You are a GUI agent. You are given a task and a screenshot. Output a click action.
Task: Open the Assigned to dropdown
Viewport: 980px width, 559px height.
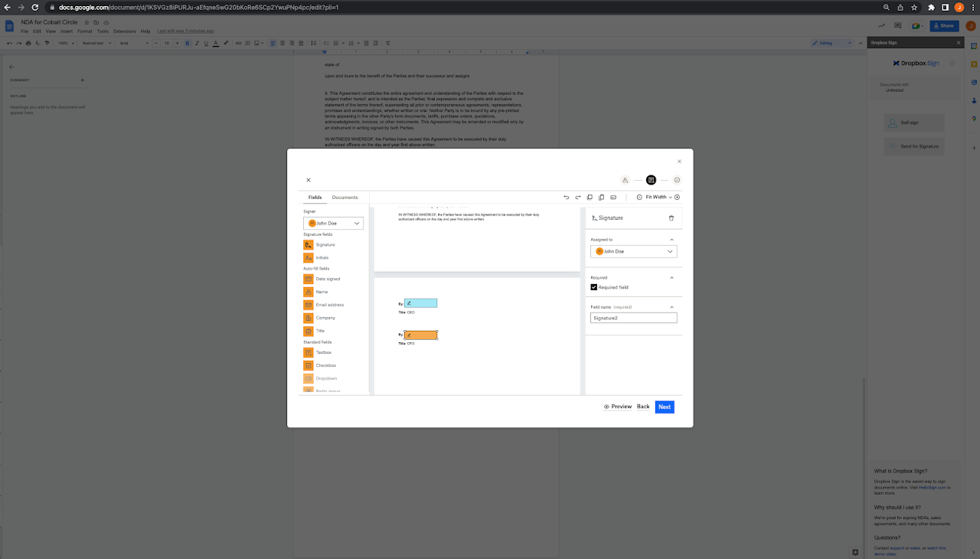click(x=633, y=251)
